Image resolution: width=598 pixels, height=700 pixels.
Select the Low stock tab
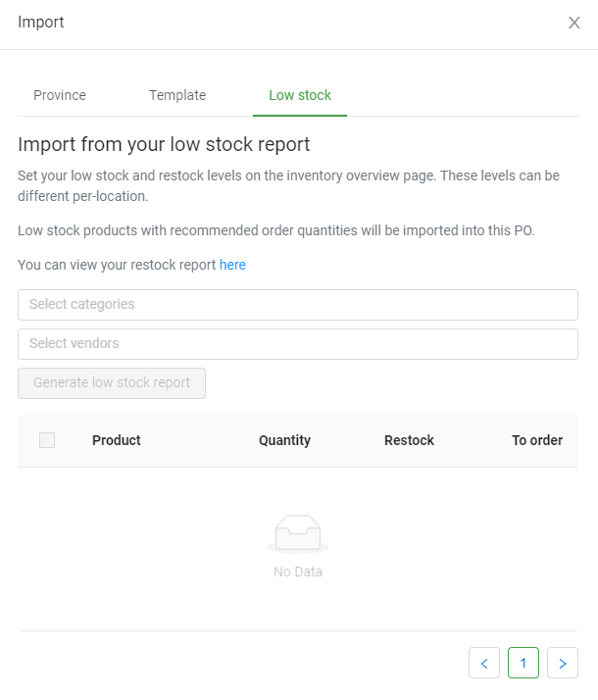pyautogui.click(x=300, y=95)
